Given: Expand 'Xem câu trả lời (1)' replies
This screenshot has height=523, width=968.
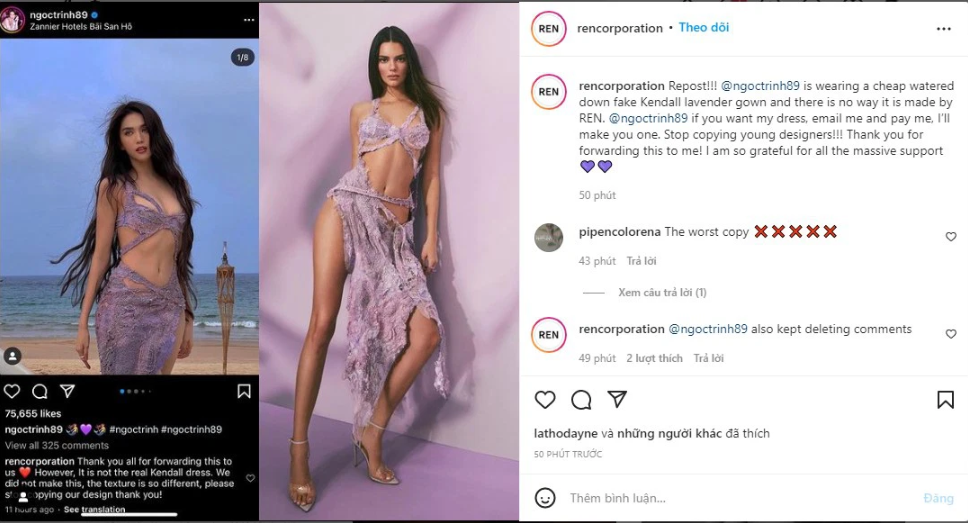Looking at the screenshot, I should [x=662, y=292].
